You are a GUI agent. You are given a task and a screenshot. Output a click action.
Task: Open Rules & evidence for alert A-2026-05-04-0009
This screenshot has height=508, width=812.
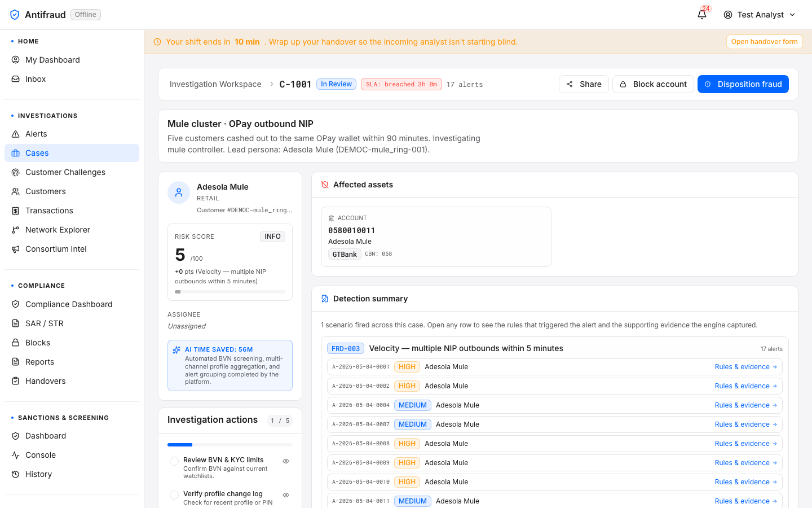click(746, 463)
